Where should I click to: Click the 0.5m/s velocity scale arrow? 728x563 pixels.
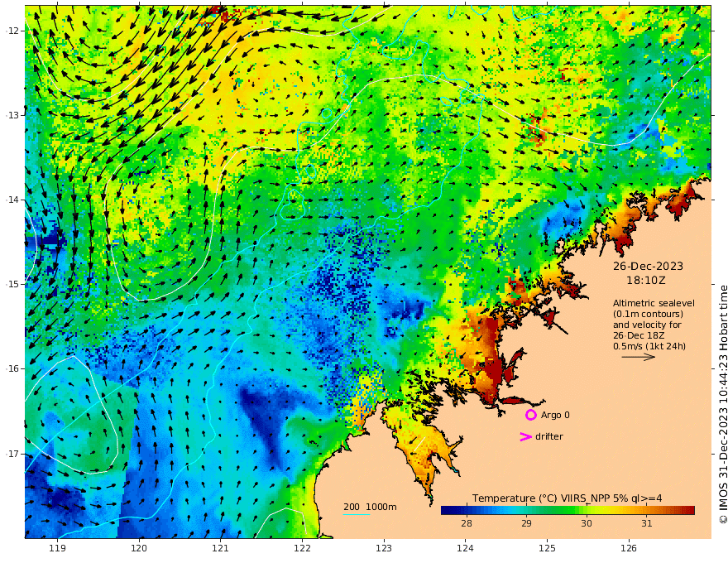point(639,357)
